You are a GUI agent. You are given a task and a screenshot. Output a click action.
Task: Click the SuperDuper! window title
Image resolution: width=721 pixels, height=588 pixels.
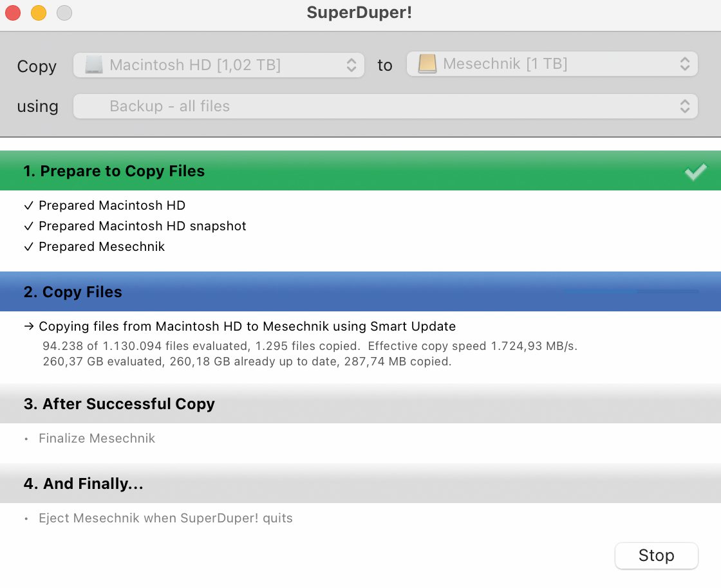360,12
